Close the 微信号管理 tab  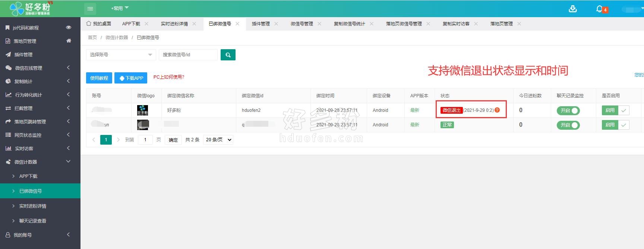coord(319,23)
